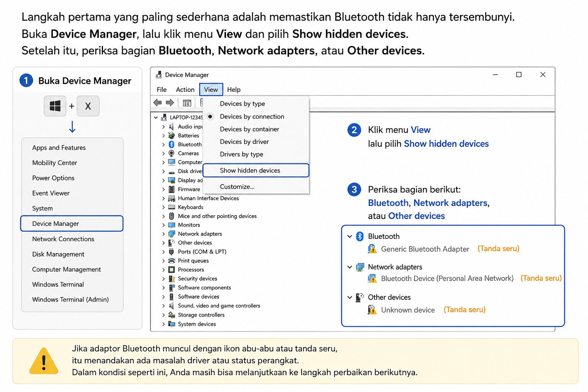Click the properties toolbar icon beside the arrows
The height and width of the screenshot is (392, 588).
coord(187,103)
